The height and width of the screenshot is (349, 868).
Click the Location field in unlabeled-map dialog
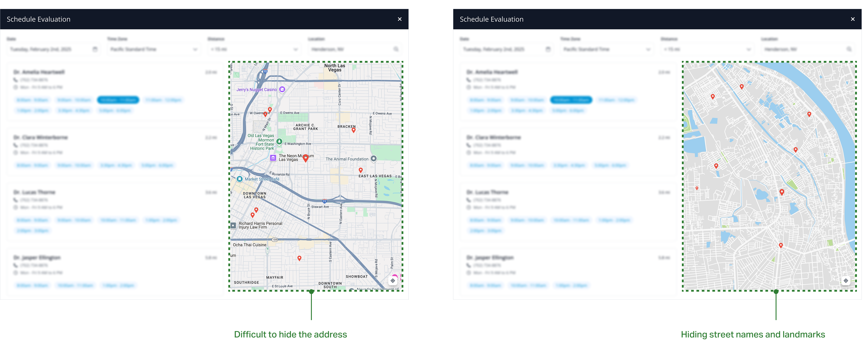[808, 49]
